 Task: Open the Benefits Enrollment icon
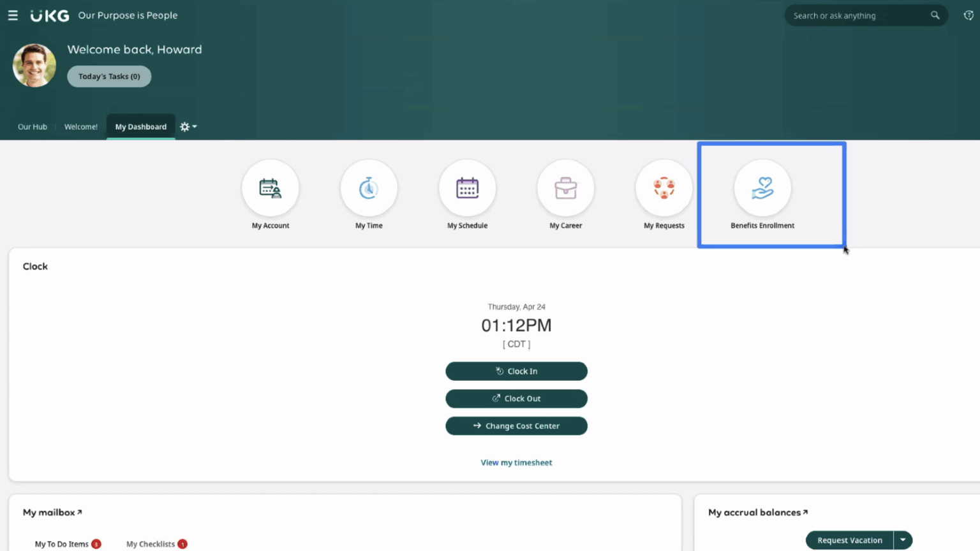point(762,189)
